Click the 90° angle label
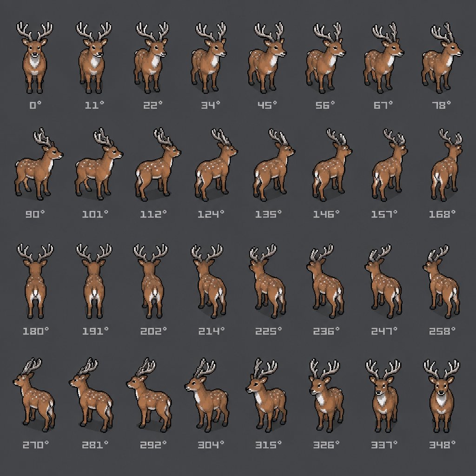The image size is (476, 476). (x=35, y=214)
